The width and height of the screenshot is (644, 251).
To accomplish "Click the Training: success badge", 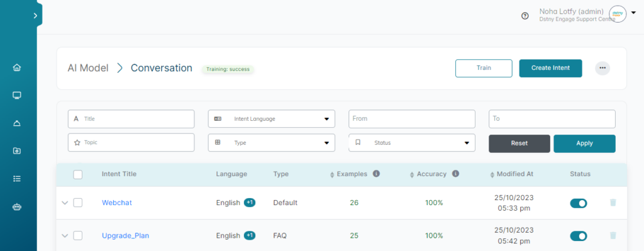I will pyautogui.click(x=228, y=69).
